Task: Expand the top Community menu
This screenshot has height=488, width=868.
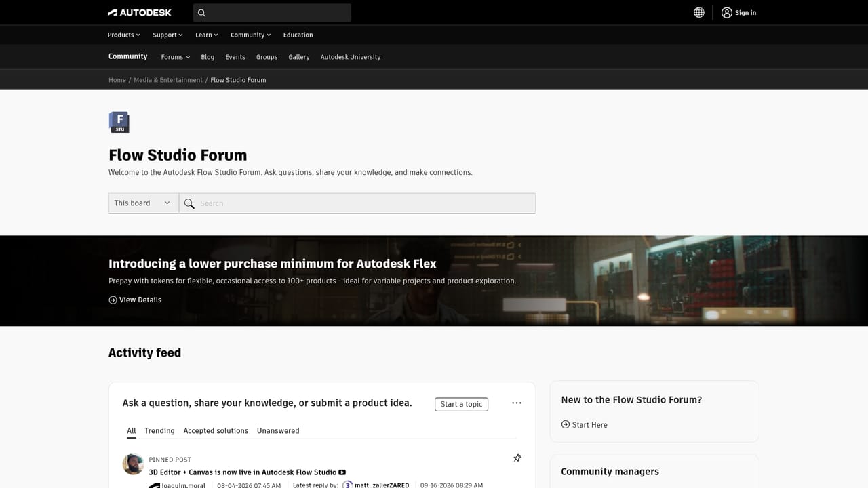Action: click(251, 35)
